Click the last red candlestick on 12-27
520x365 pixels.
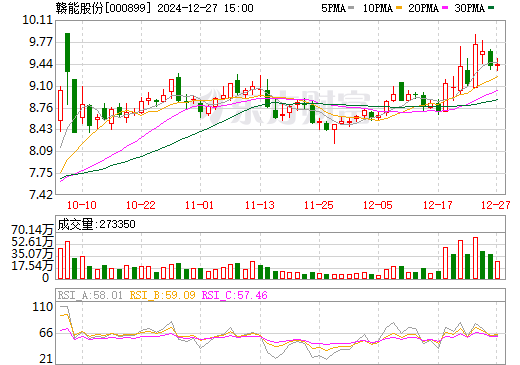(x=498, y=65)
